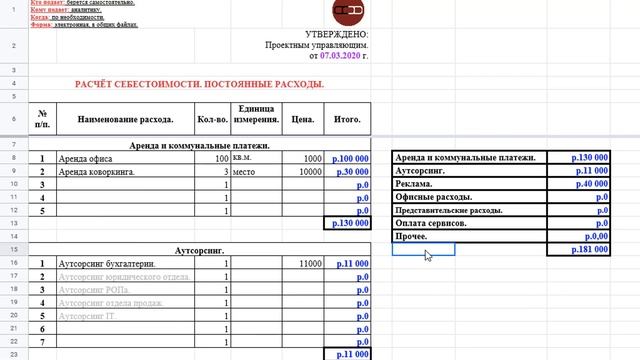The width and height of the screenshot is (640, 360).
Task: Select row header 23
Action: coord(14,354)
